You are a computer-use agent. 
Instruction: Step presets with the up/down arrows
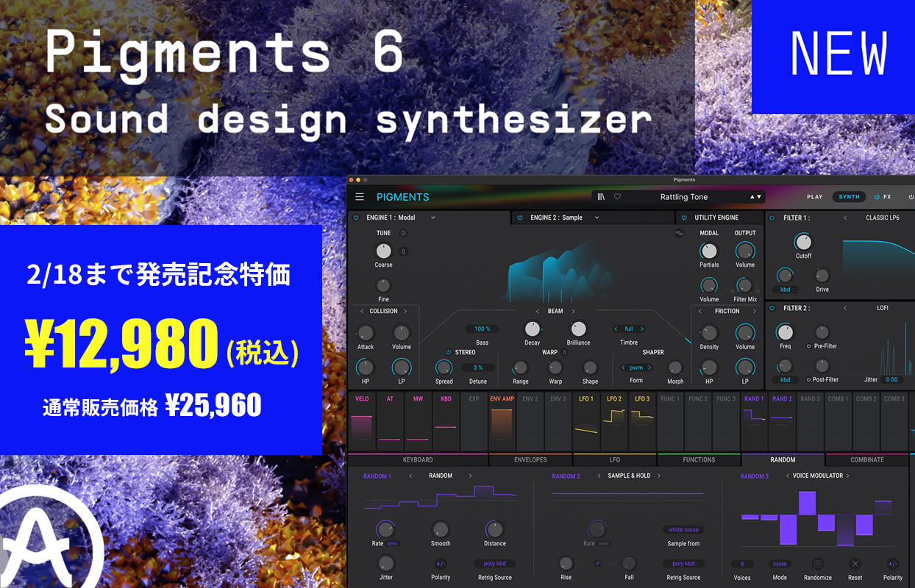[x=756, y=197]
